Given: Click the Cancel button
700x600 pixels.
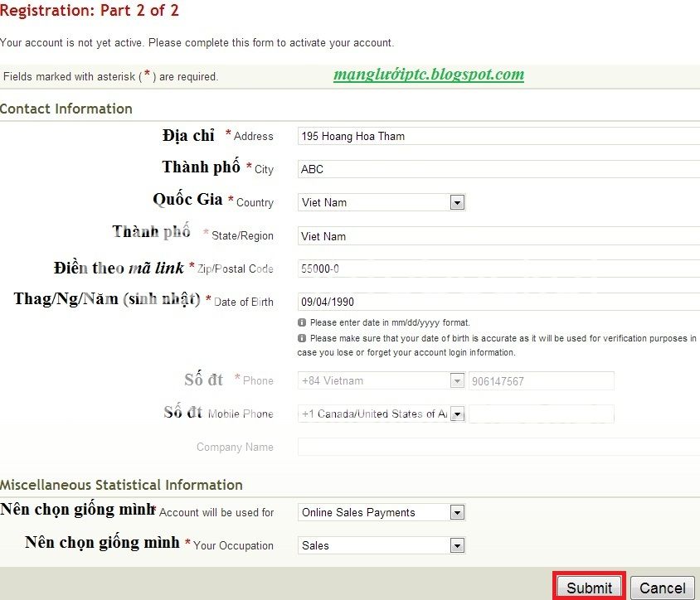Looking at the screenshot, I should (662, 588).
